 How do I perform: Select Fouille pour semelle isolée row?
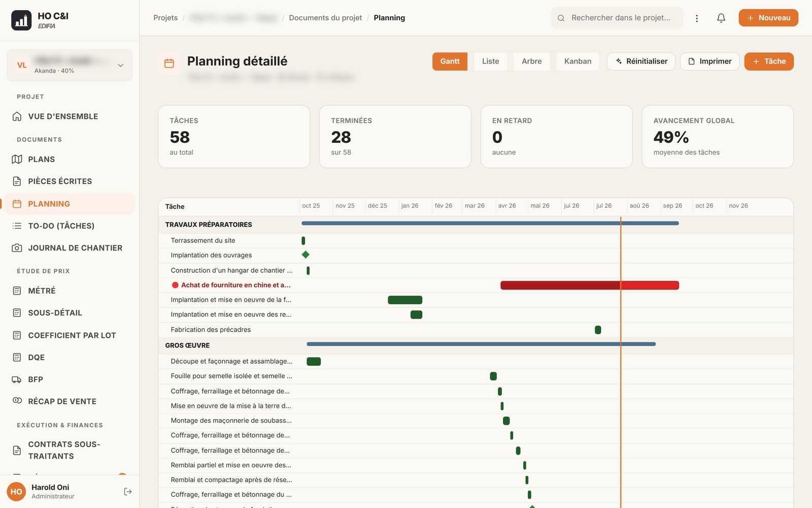(x=476, y=376)
